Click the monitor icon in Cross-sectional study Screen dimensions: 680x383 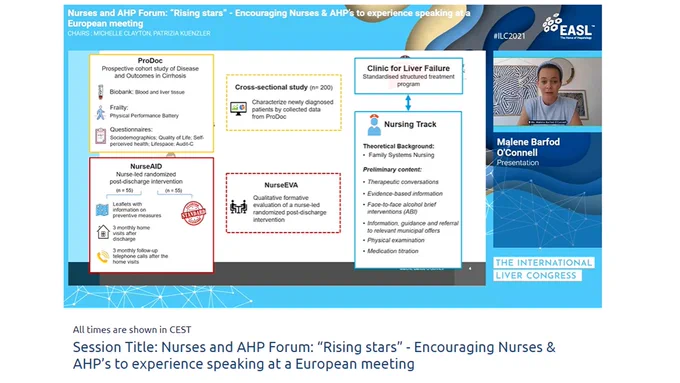(239, 108)
